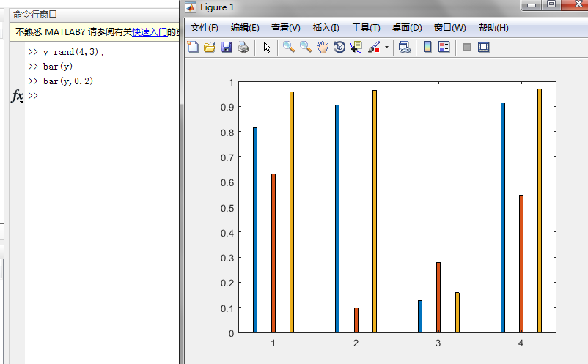Follow the 快速入门 link in command window
Image resolution: width=588 pixels, height=364 pixels.
pyautogui.click(x=150, y=31)
